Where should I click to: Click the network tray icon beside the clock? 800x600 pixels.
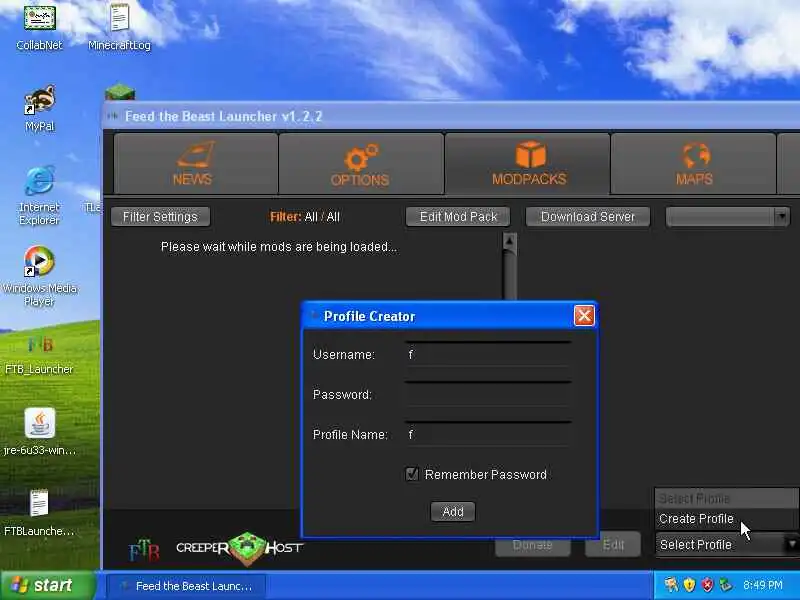coord(725,585)
